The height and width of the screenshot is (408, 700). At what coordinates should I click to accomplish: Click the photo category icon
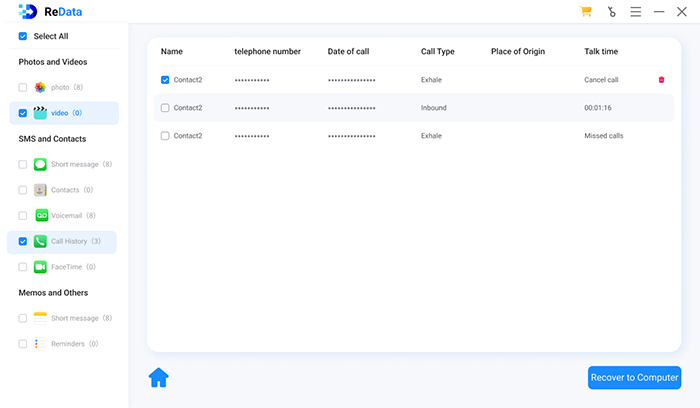pos(40,88)
